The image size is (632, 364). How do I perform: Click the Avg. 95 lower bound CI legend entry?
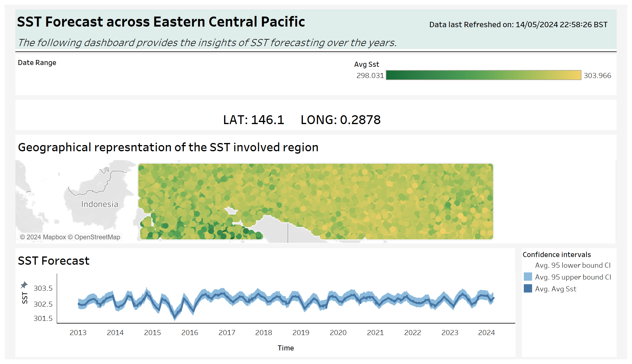tap(572, 265)
